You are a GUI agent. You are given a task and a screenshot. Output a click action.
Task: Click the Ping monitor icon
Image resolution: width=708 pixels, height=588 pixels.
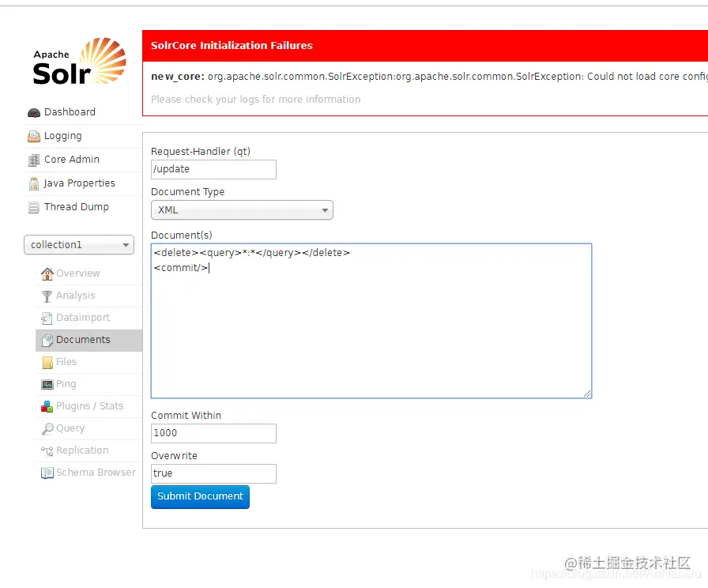[x=47, y=384]
